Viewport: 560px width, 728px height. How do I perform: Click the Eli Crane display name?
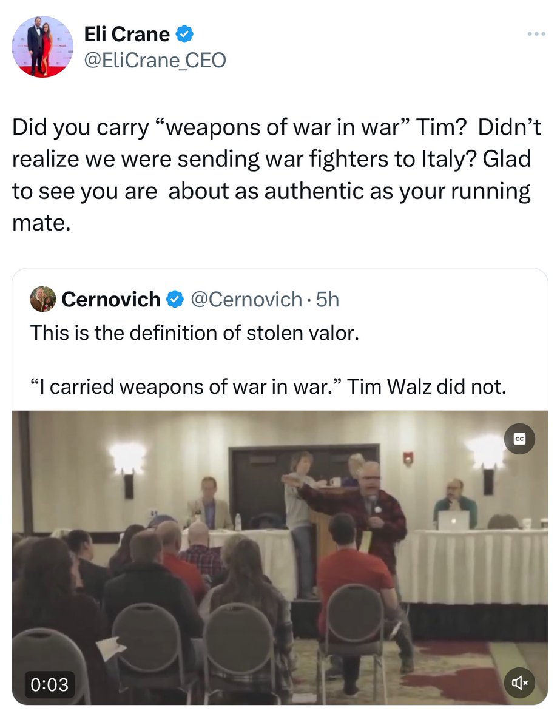[x=129, y=35]
